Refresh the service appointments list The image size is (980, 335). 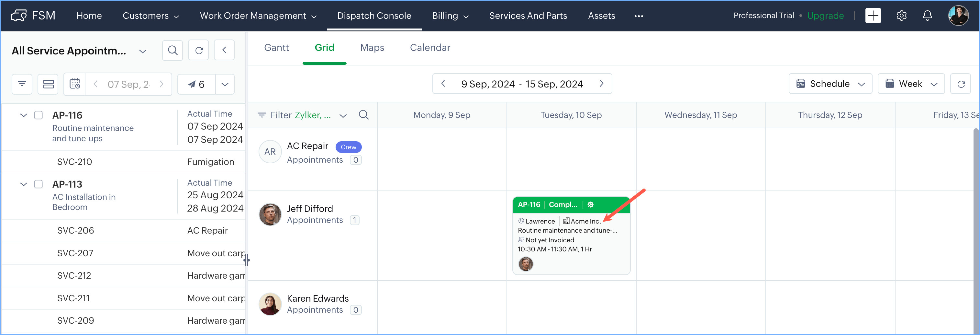coord(199,50)
